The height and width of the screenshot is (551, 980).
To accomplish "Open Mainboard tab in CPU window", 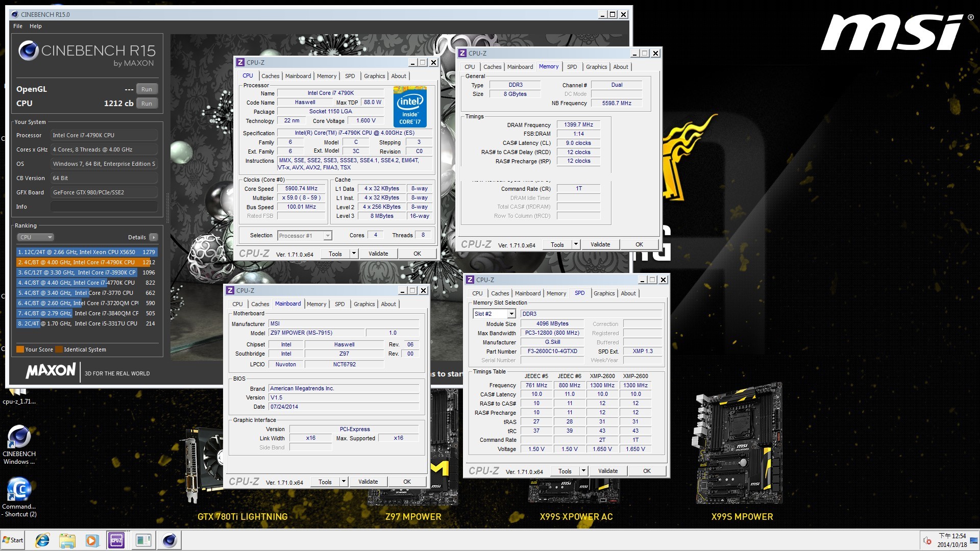I will tap(298, 76).
